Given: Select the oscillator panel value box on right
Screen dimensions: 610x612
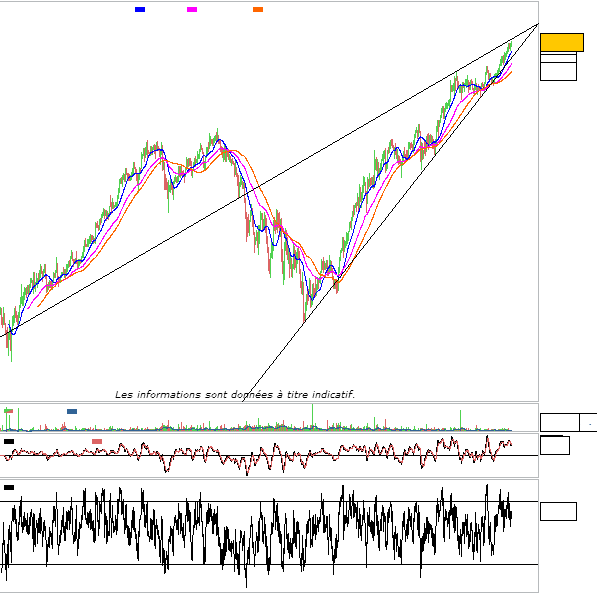Looking at the screenshot, I should pos(554,445).
